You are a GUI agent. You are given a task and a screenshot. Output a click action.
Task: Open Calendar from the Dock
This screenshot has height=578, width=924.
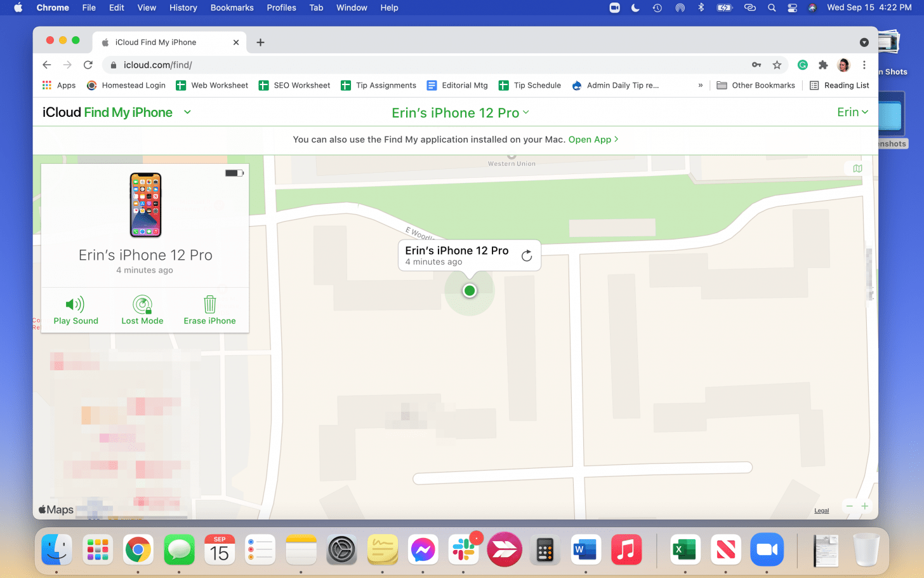pos(220,549)
